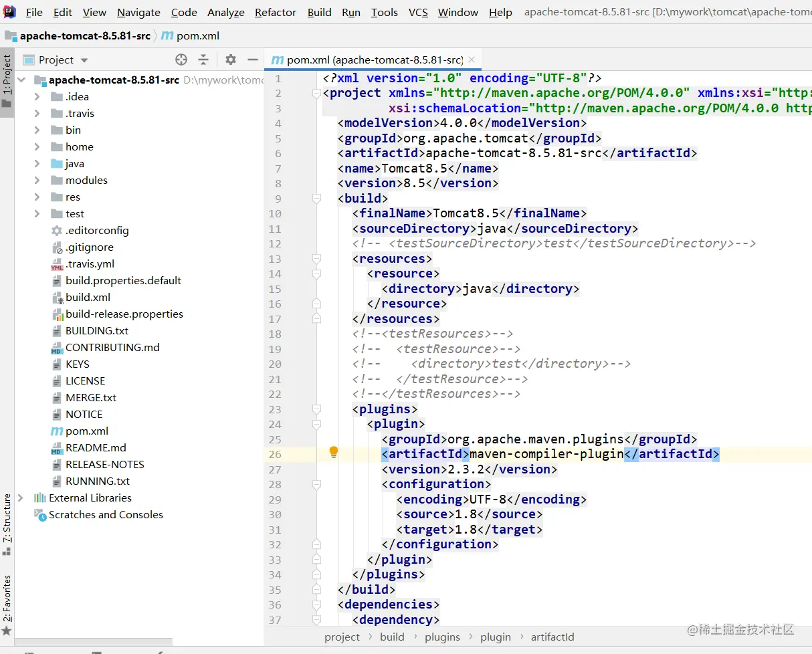Image resolution: width=812 pixels, height=654 pixels.
Task: Click the README.md markdown file icon
Action: pyautogui.click(x=57, y=448)
